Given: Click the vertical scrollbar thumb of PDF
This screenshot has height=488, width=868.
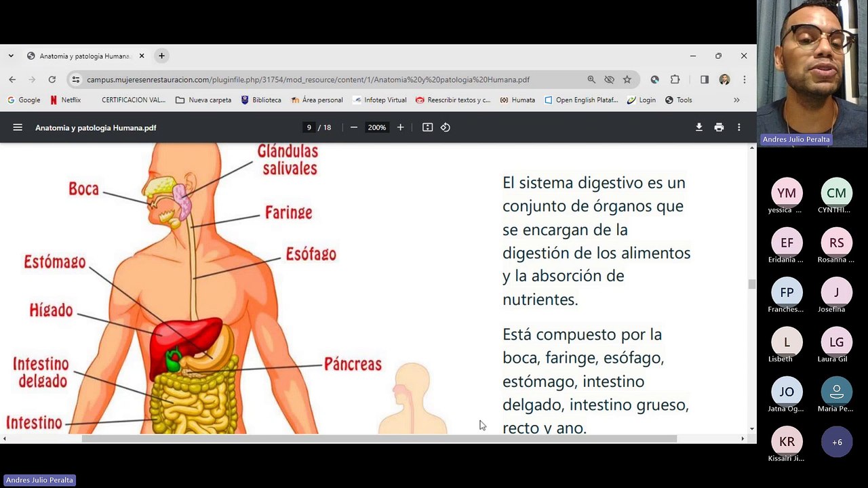Looking at the screenshot, I should point(751,284).
